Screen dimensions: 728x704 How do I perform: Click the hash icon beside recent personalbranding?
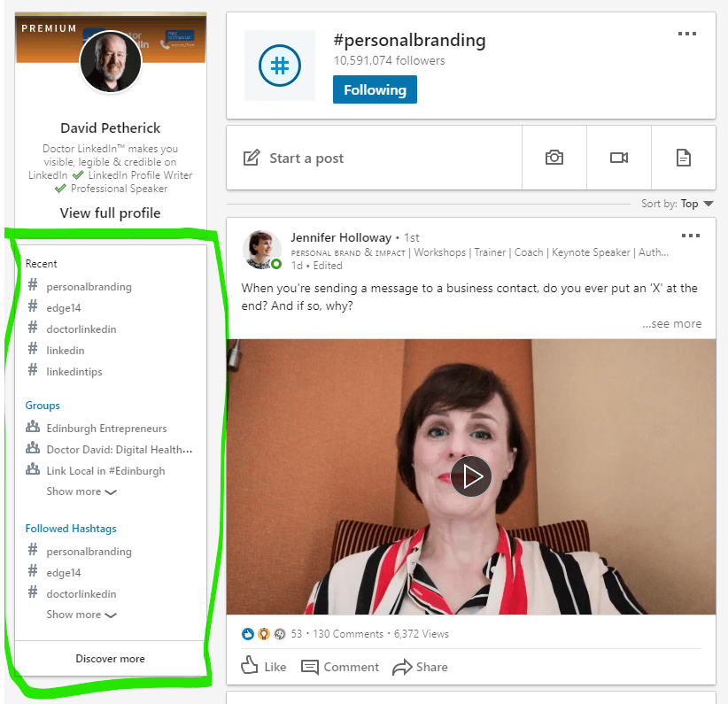tap(33, 284)
